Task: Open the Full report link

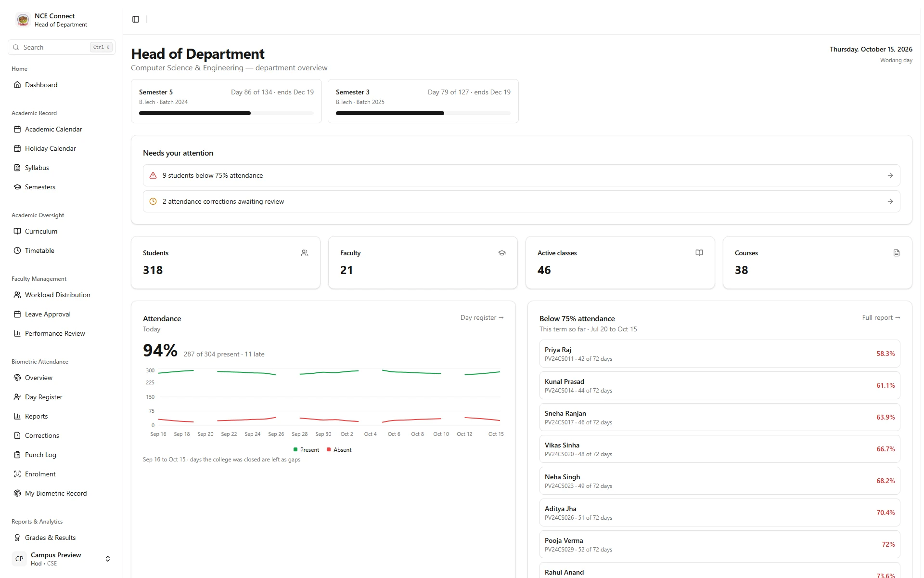Action: [x=881, y=317]
